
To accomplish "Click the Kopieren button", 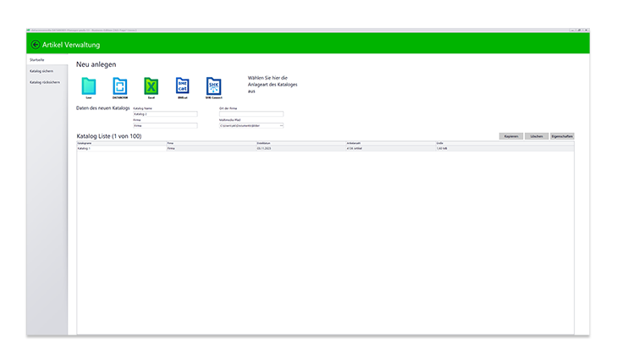I will (511, 136).
